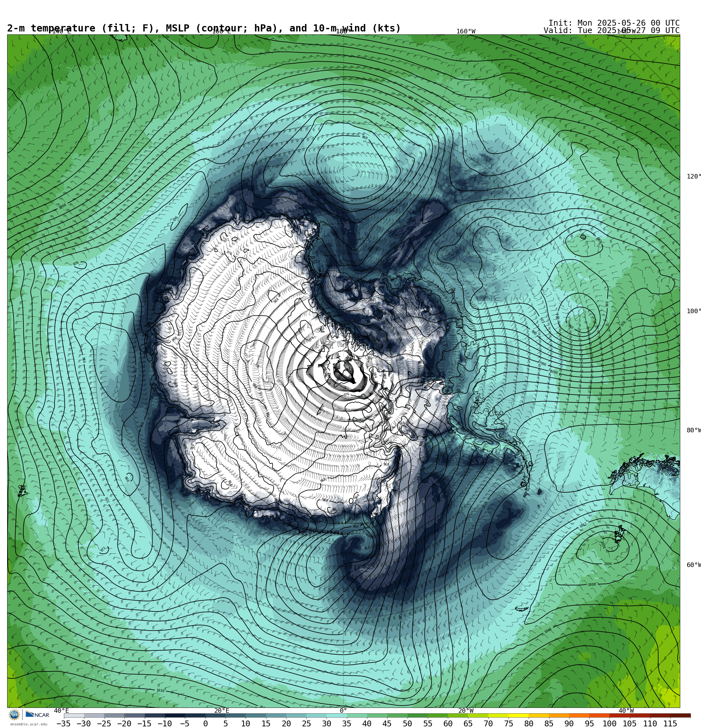This screenshot has height=728, width=701.
Task: Select the orange swatch between 85 and 90
Action: (x=559, y=715)
